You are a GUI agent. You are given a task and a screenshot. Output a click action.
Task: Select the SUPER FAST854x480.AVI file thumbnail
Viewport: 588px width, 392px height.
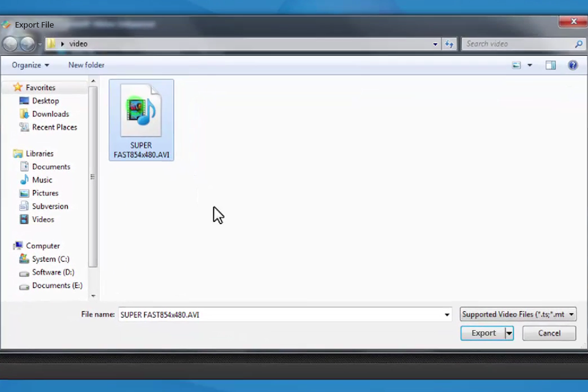pyautogui.click(x=141, y=120)
